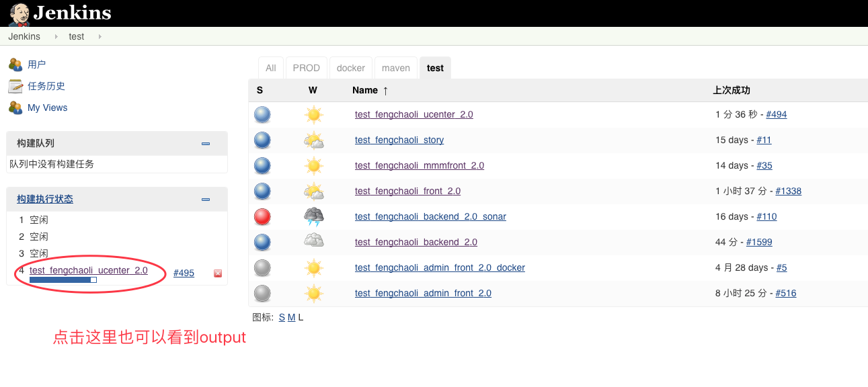Open the 构建执行状态 header link

45,199
